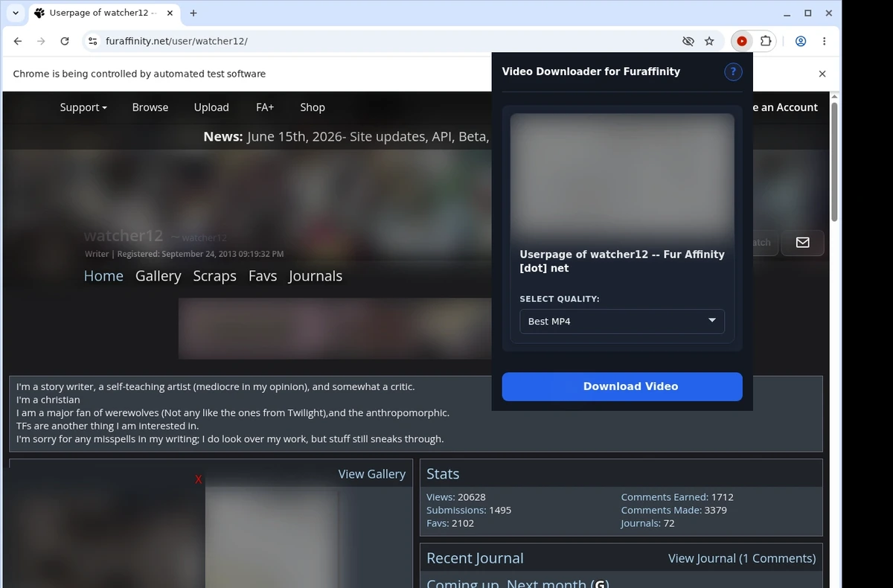Reload the page

click(x=65, y=41)
